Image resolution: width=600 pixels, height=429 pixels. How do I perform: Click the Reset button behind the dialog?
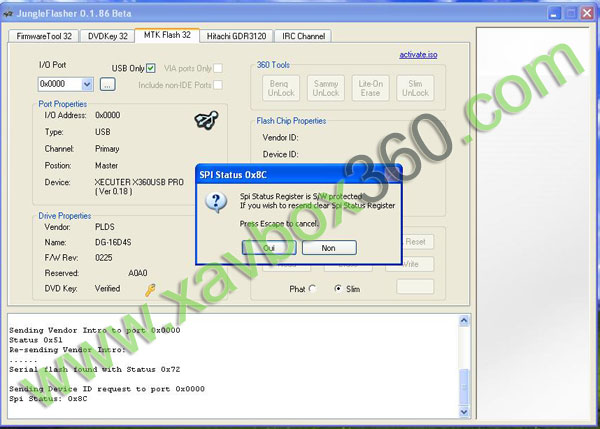418,242
